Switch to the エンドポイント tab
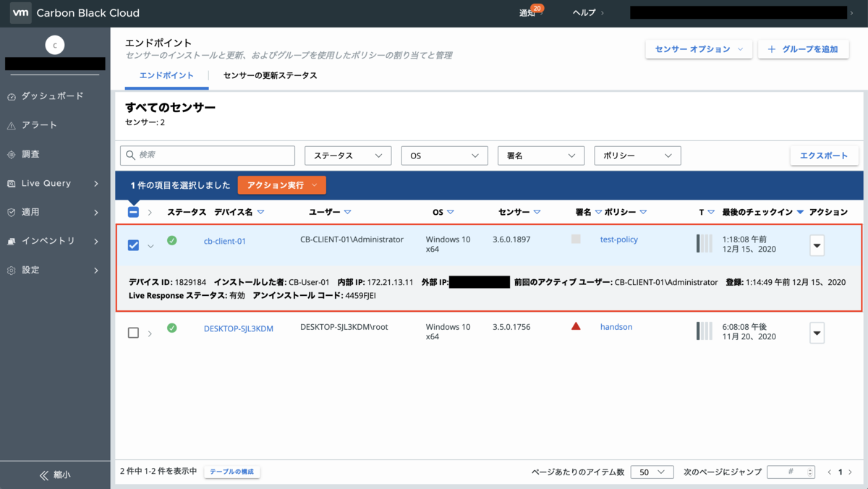The height and width of the screenshot is (489, 868). [166, 75]
